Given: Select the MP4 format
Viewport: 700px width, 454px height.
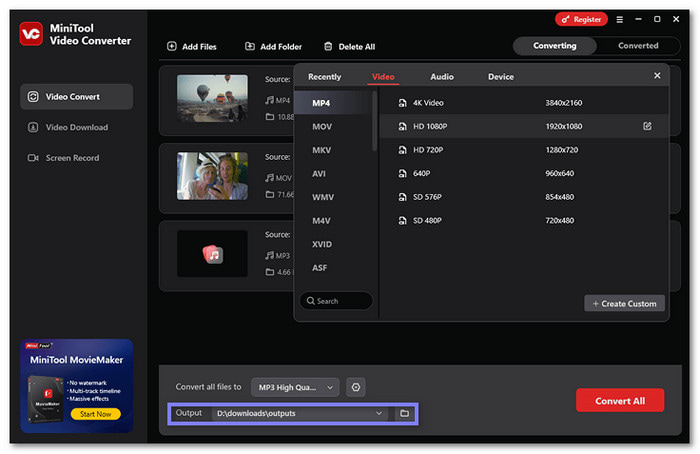Looking at the screenshot, I should click(333, 103).
